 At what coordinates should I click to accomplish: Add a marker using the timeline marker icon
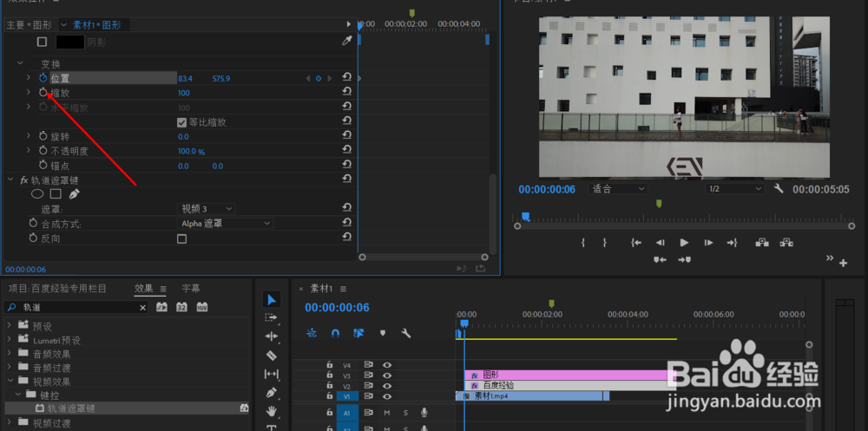pos(382,333)
